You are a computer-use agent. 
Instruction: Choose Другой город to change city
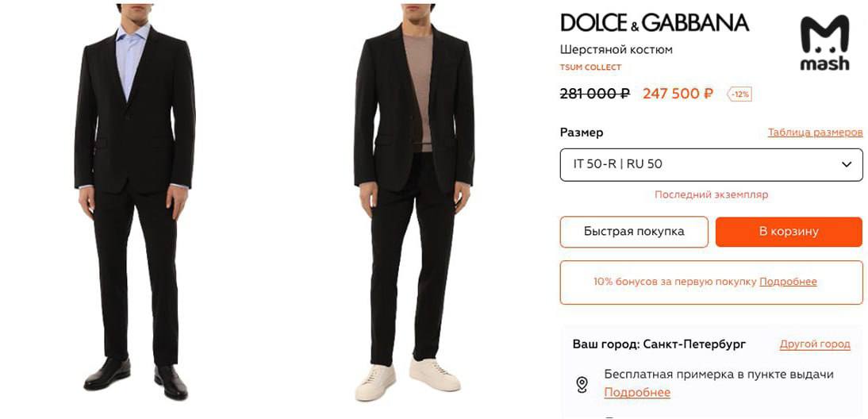tap(815, 344)
